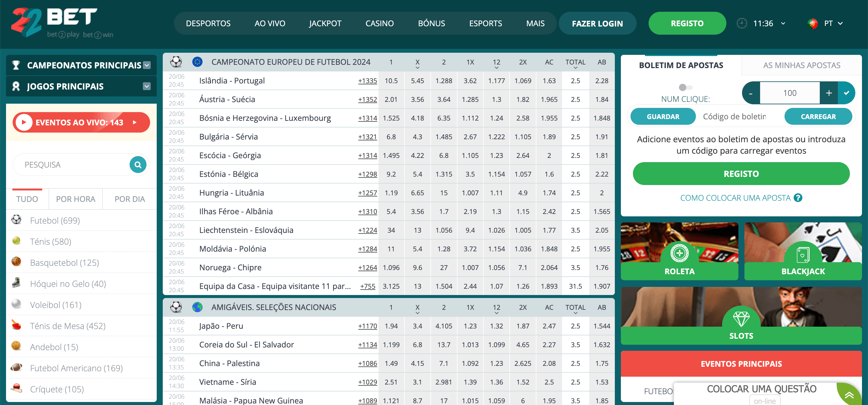
Task: Click the Andebol ball icon
Action: click(16, 346)
